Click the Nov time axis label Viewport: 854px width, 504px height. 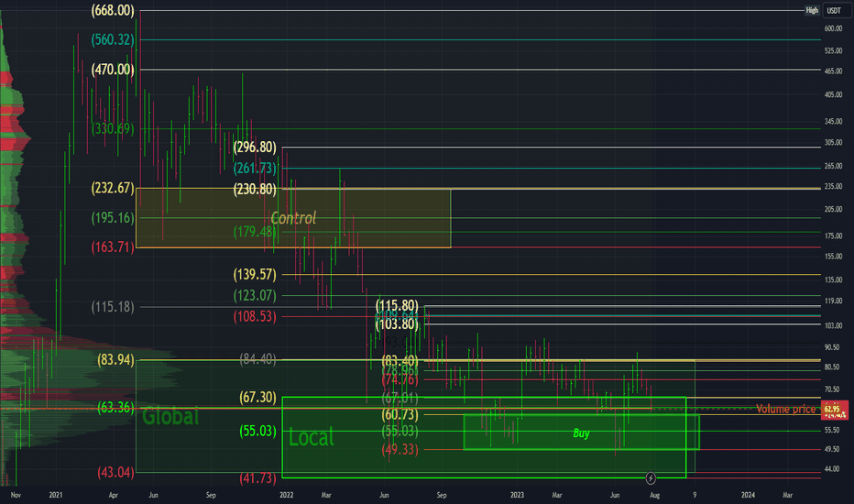16,495
